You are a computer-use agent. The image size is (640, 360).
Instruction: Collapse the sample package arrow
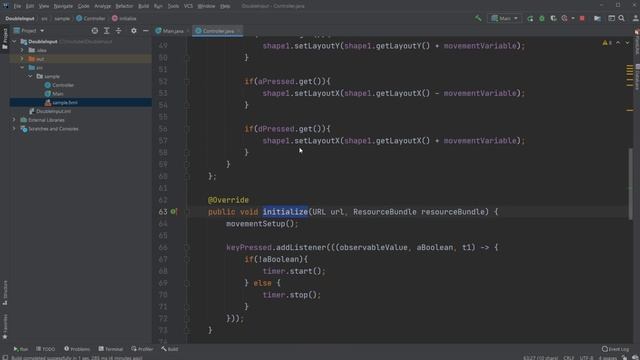pyautogui.click(x=30, y=76)
